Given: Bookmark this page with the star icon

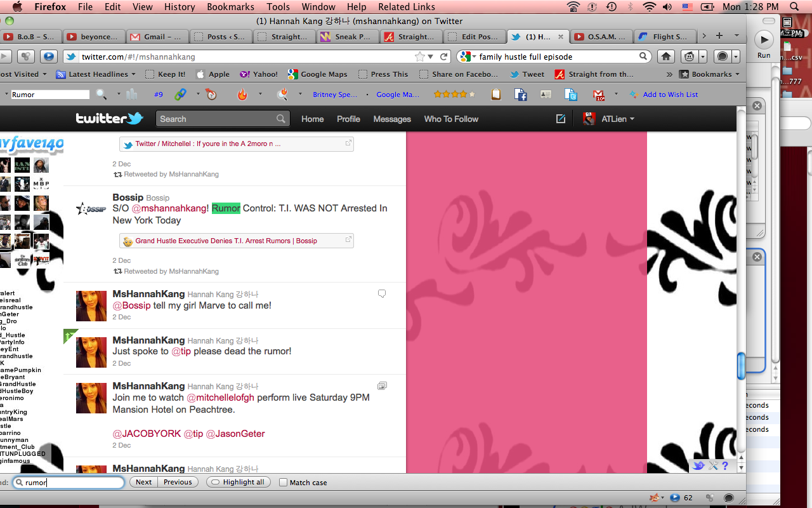Looking at the screenshot, I should coord(421,57).
